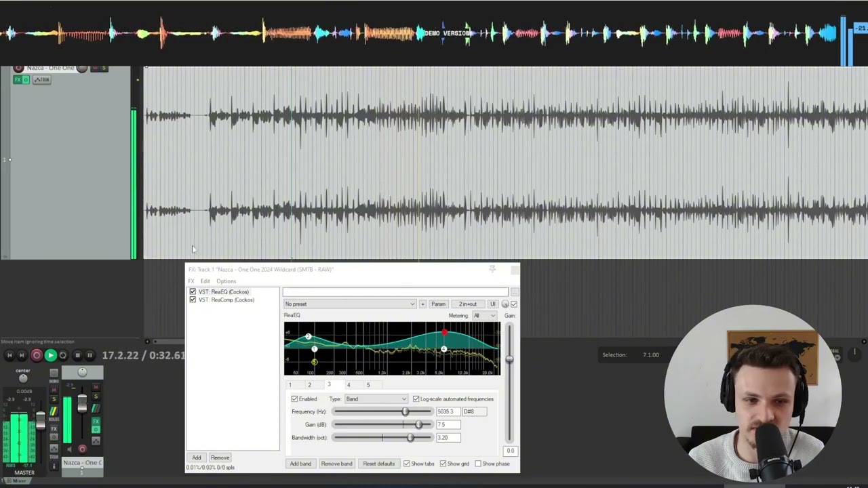Arm record on Nazca track header
The height and width of the screenshot is (488, 868).
point(18,68)
